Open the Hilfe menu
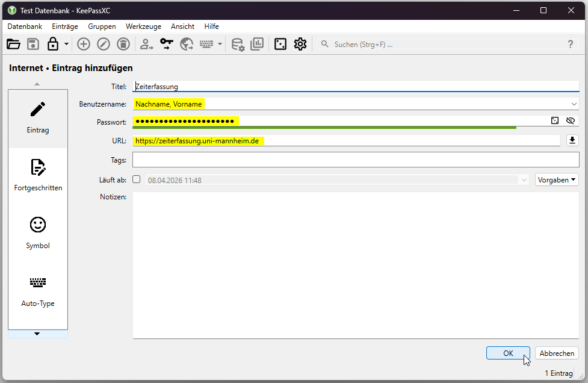This screenshot has width=588, height=383. tap(211, 26)
